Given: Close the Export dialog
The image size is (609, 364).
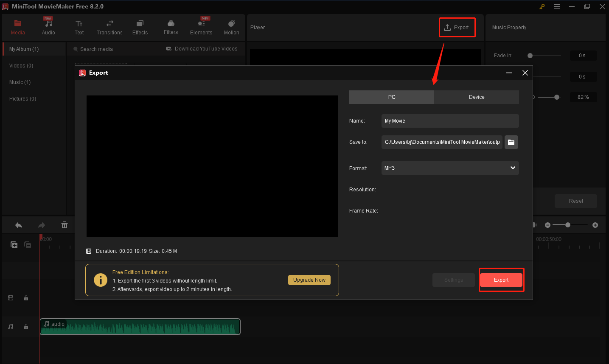Looking at the screenshot, I should point(525,73).
